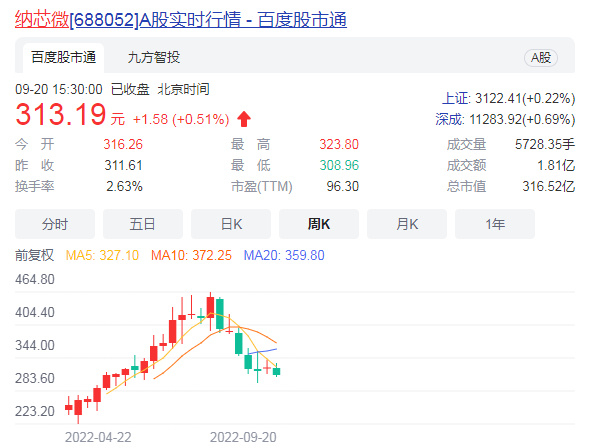605x448 pixels.
Task: Click the red up-arrow price icon
Action: 244,119
